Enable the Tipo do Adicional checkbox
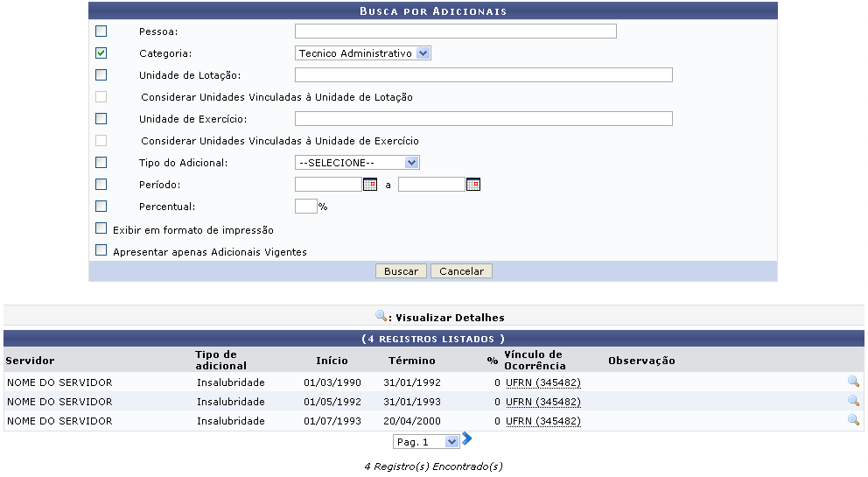This screenshot has height=477, width=868. coord(101,163)
